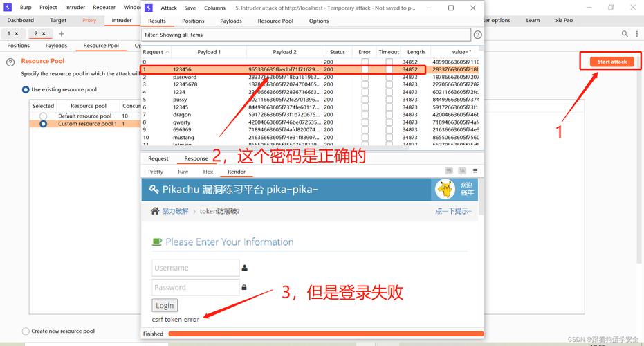Show response in Pretty view
The image size is (644, 346).
(x=156, y=172)
